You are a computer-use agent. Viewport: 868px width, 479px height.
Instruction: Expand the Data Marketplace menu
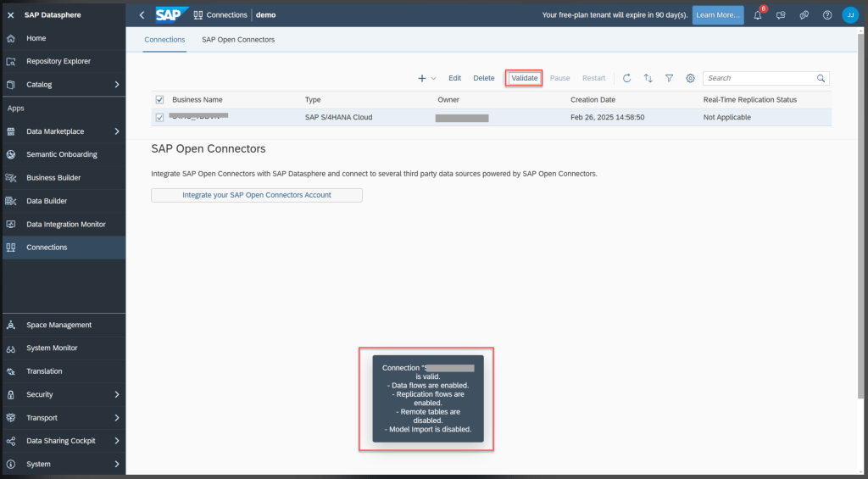(x=117, y=131)
